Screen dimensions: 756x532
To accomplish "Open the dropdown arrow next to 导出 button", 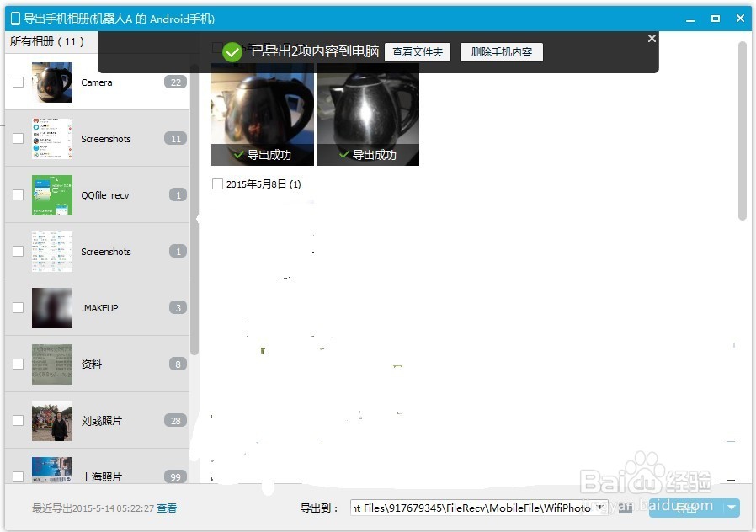I will [x=729, y=508].
